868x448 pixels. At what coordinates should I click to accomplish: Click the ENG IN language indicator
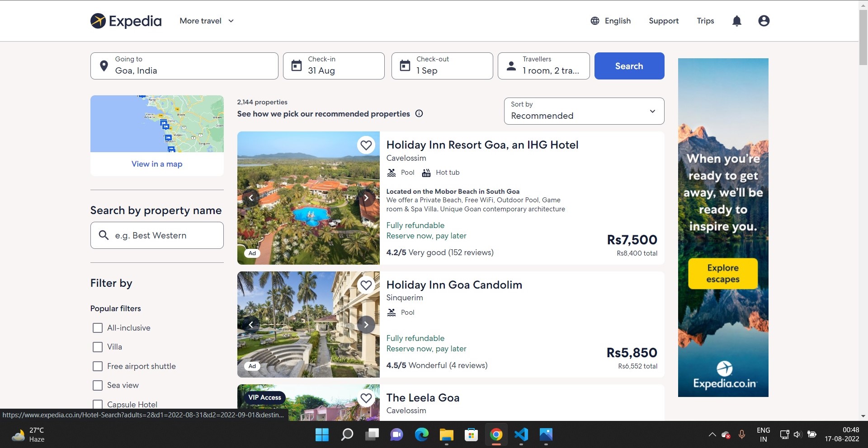763,434
